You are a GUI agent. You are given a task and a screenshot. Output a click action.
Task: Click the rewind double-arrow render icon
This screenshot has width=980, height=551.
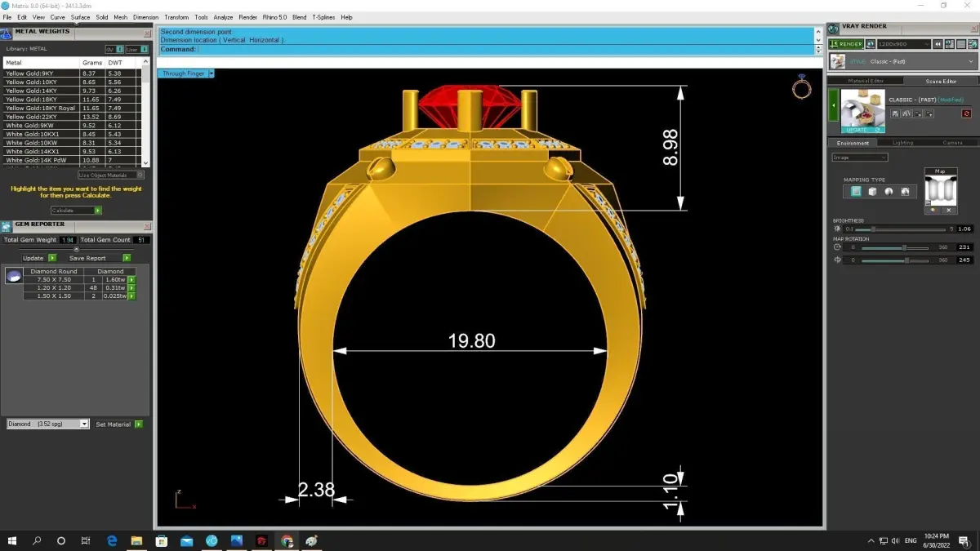click(x=938, y=44)
